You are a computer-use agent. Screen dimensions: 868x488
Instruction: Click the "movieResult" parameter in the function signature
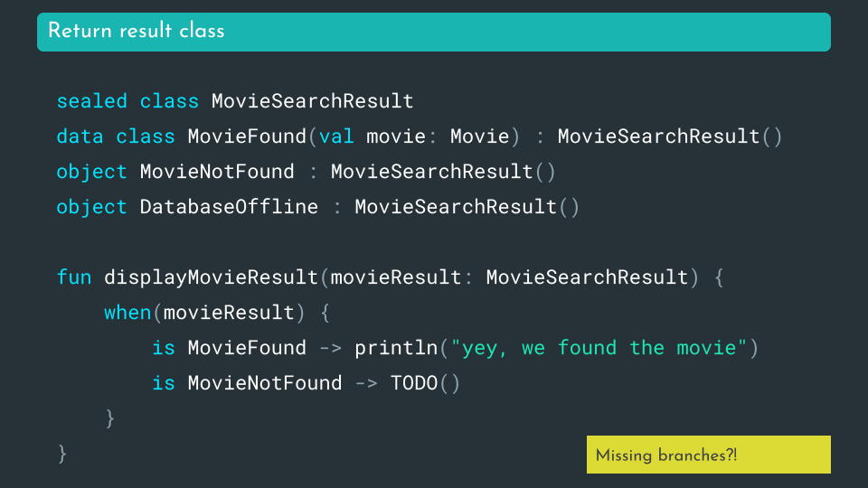pyautogui.click(x=395, y=277)
